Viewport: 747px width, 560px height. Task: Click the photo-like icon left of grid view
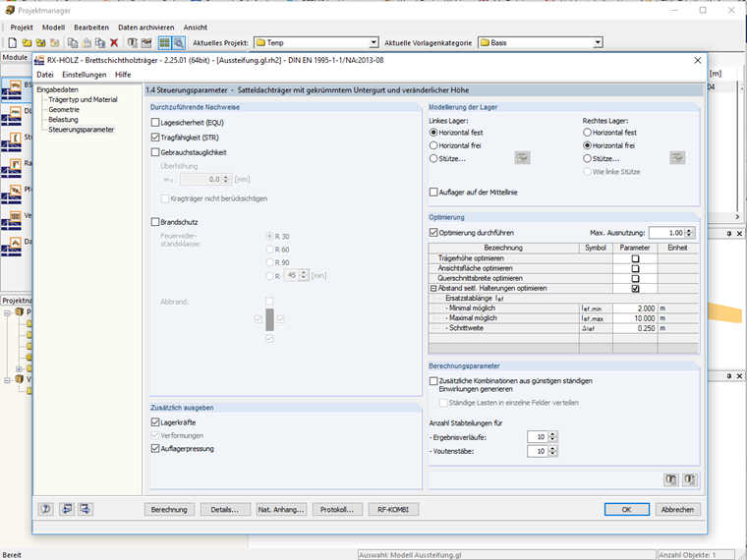146,43
